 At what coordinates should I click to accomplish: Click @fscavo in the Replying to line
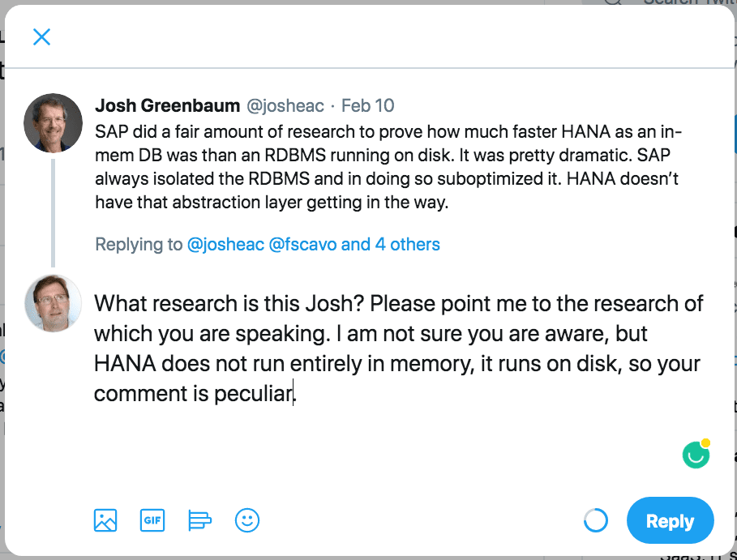tap(302, 244)
